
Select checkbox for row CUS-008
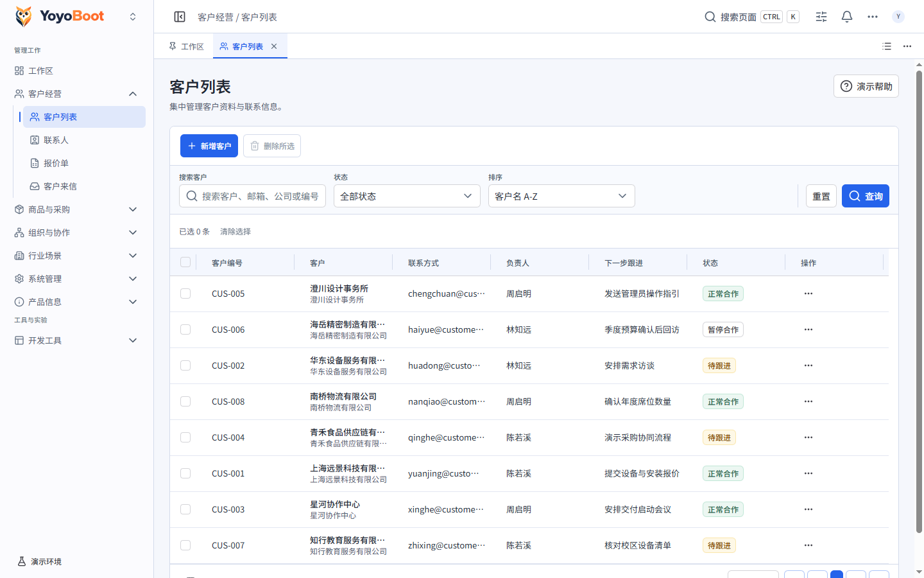point(185,401)
